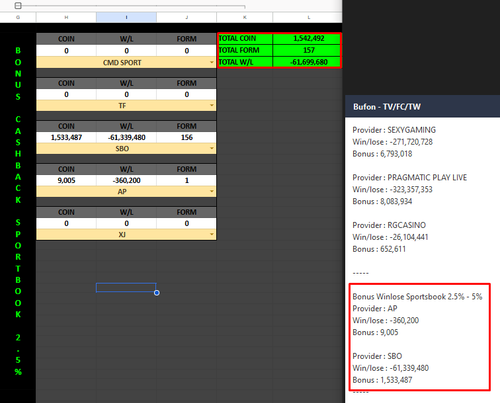
Task: Click COIN header above AP row
Action: coord(66,169)
